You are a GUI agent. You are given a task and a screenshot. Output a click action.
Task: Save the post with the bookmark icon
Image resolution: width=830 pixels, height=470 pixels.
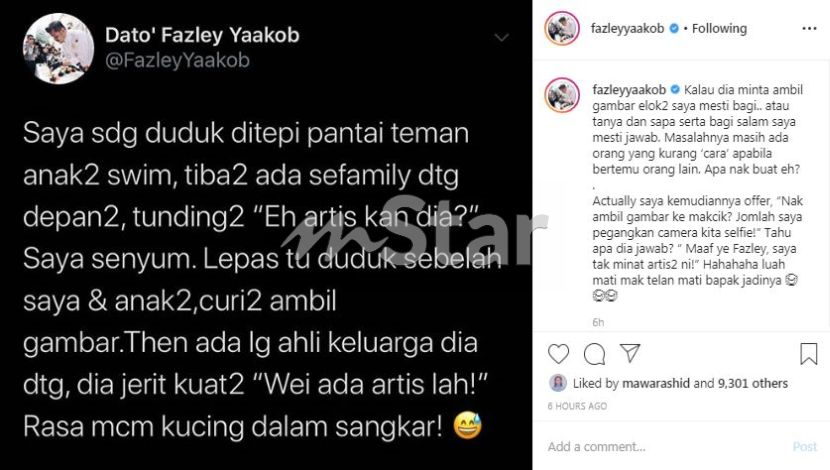[x=808, y=354]
